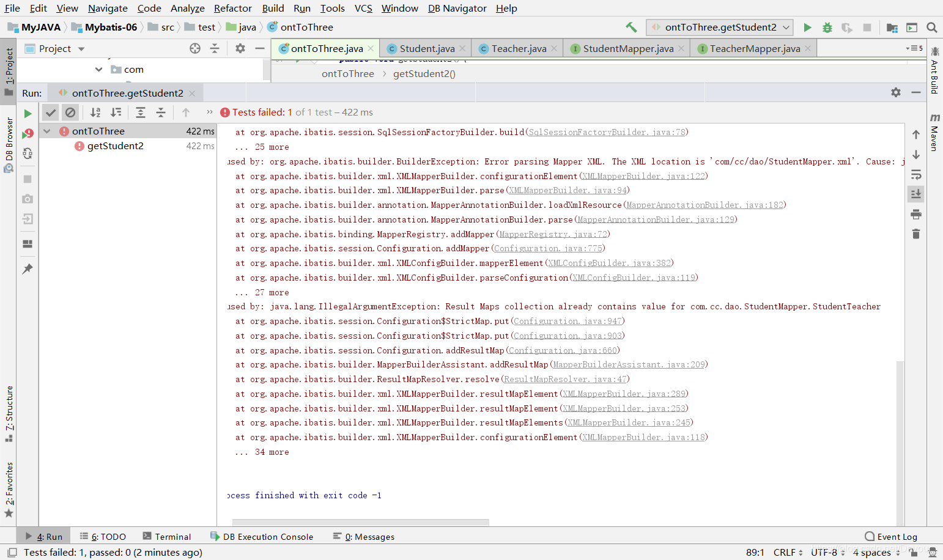Screen dimensions: 943x560
Task: Toggle showing ignored tests
Action: tap(70, 112)
